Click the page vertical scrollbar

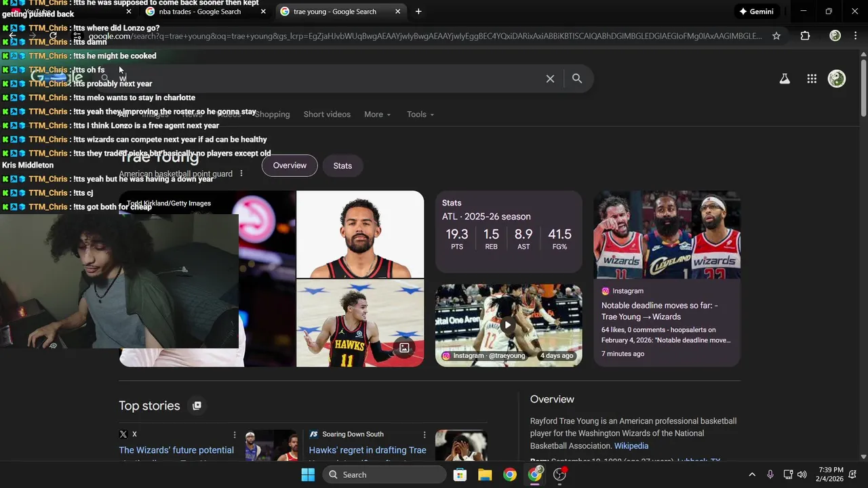tap(863, 88)
